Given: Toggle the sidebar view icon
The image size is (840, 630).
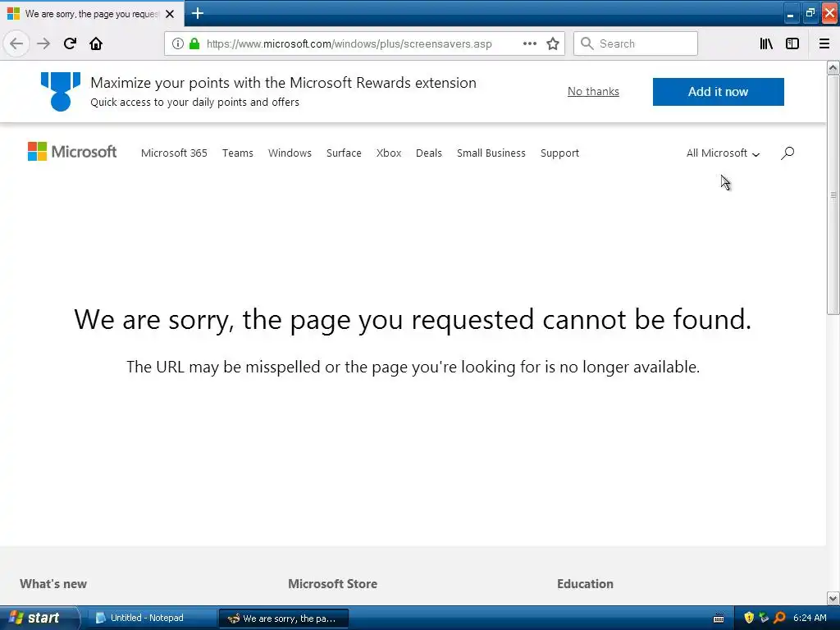Looking at the screenshot, I should [x=792, y=43].
